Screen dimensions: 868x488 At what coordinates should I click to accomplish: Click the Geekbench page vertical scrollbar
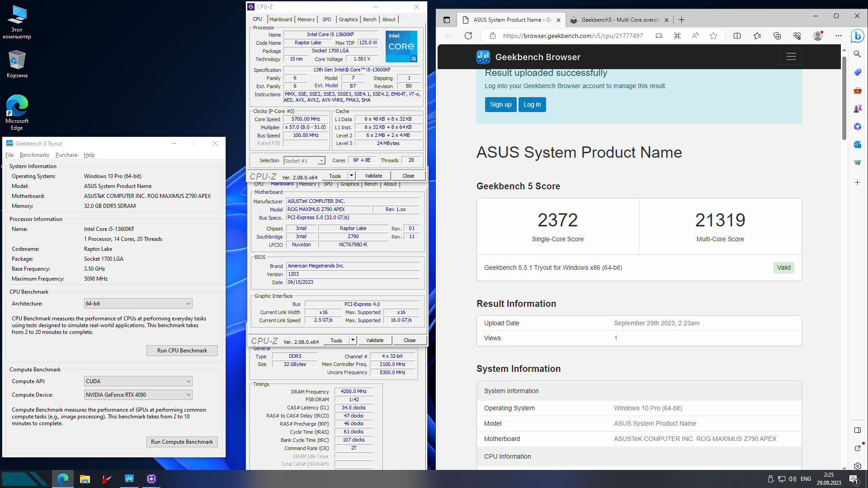(x=844, y=97)
